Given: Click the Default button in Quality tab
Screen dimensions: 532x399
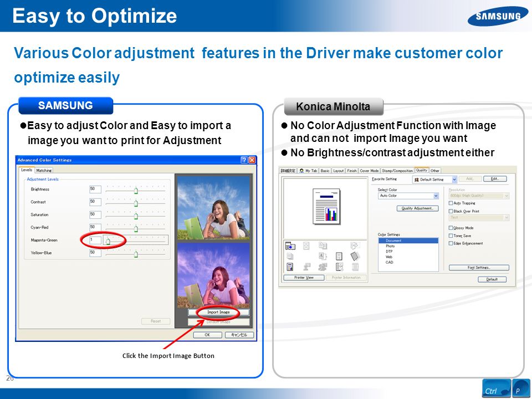Looking at the screenshot, I should [x=492, y=279].
